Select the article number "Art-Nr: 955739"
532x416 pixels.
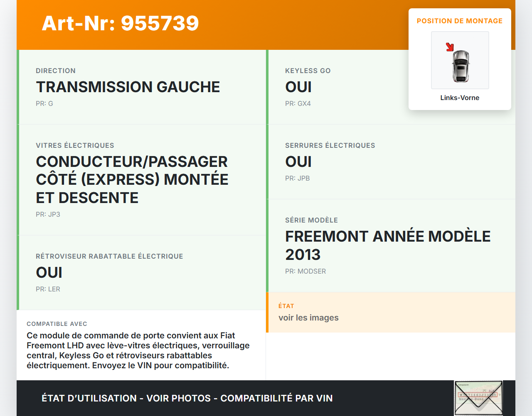coord(121,23)
